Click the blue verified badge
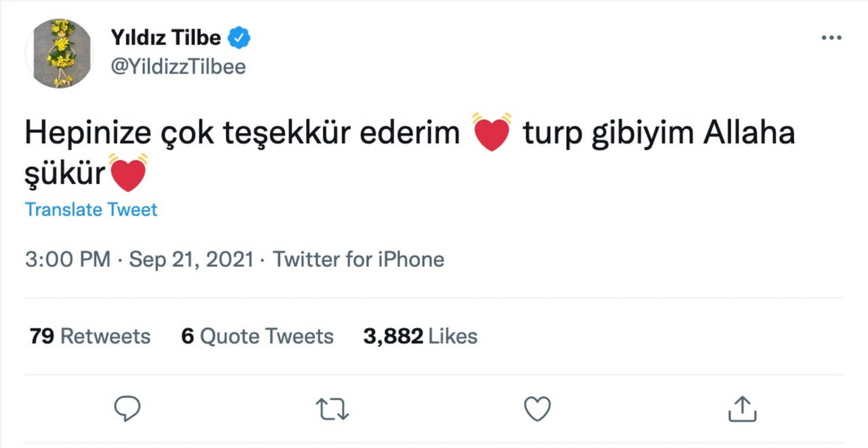This screenshot has height=448, width=868. 239,38
